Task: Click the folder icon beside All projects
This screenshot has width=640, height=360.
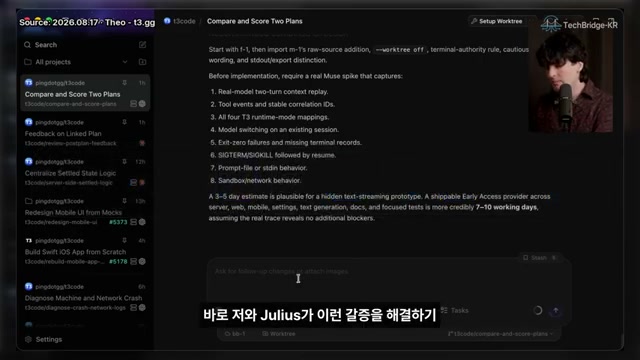Action: (28, 62)
